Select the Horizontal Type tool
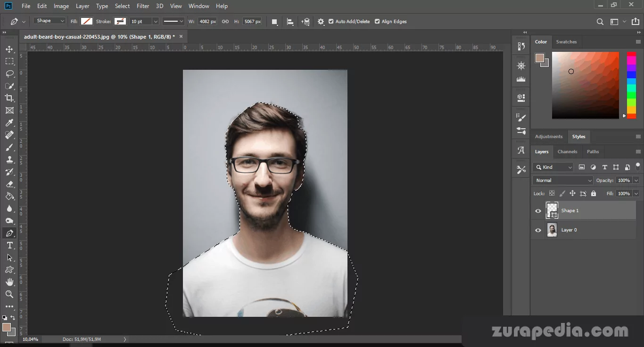 tap(9, 246)
